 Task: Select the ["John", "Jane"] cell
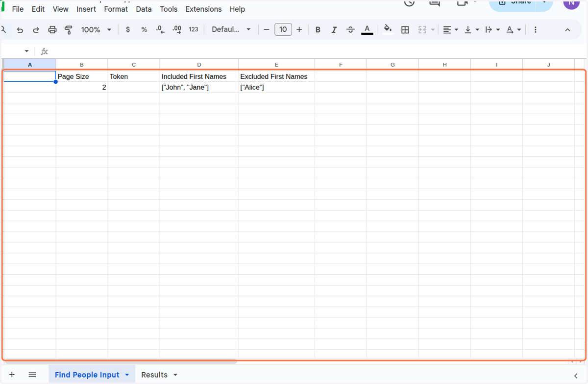pyautogui.click(x=199, y=87)
